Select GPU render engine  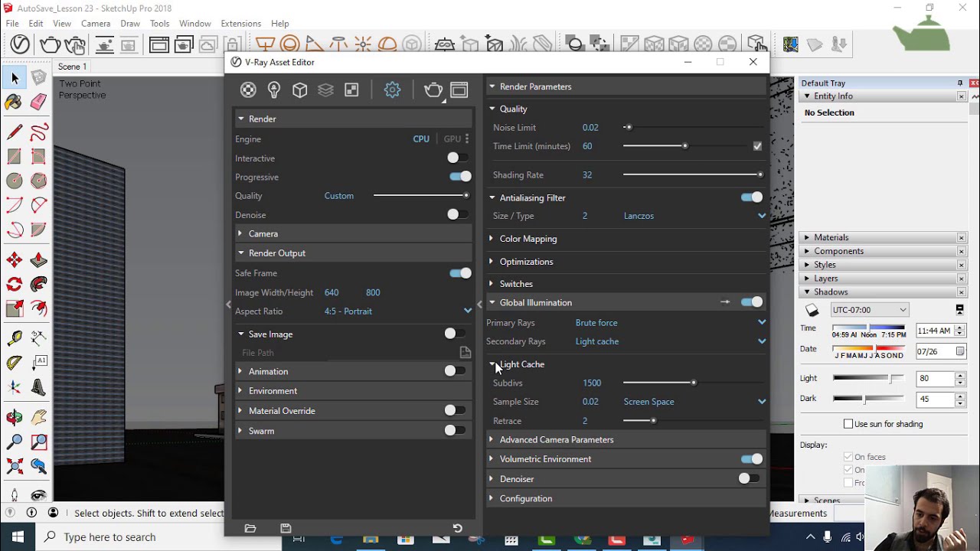click(x=452, y=139)
